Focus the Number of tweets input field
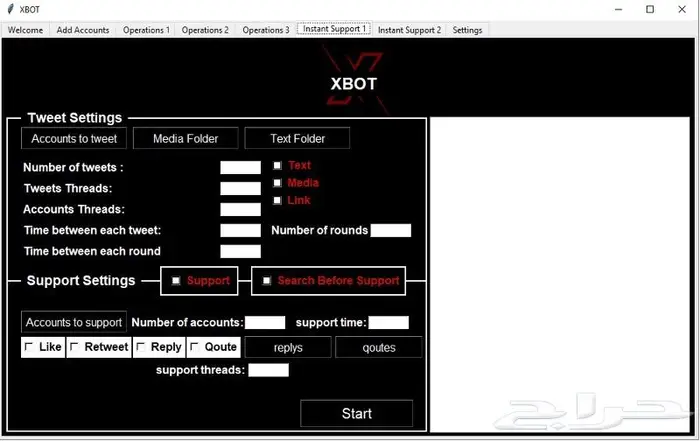 (240, 167)
